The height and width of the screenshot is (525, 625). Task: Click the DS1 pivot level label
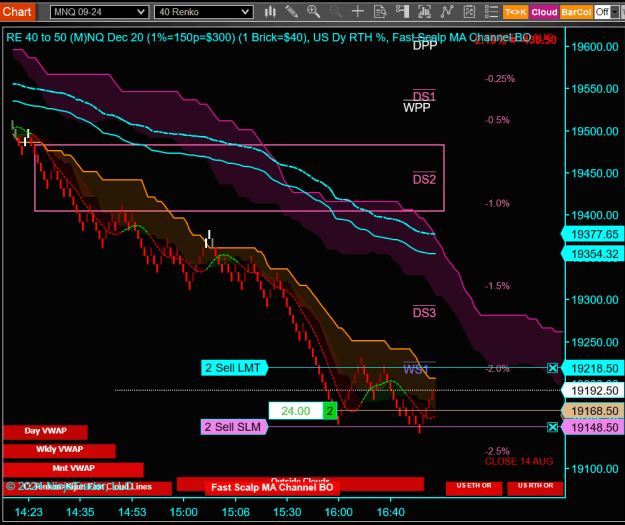coord(424,96)
